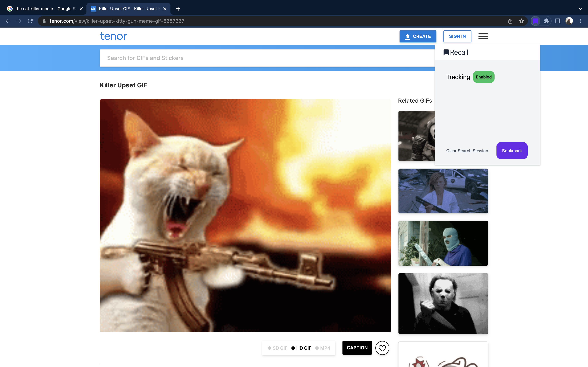The image size is (588, 367).
Task: Click Clear Search Session
Action: [467, 151]
